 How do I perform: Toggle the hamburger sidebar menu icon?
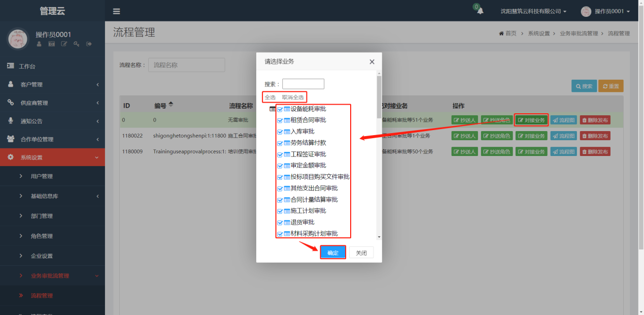(117, 11)
